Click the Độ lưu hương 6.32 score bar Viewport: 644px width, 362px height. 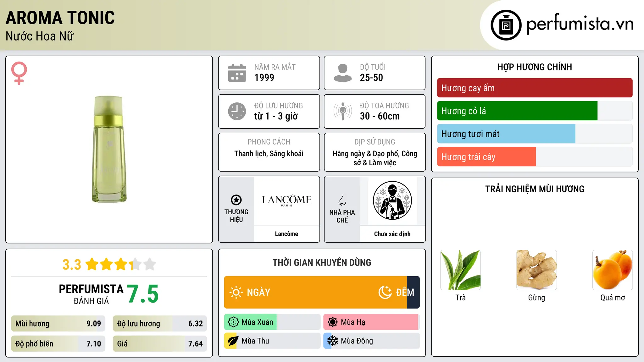160,324
